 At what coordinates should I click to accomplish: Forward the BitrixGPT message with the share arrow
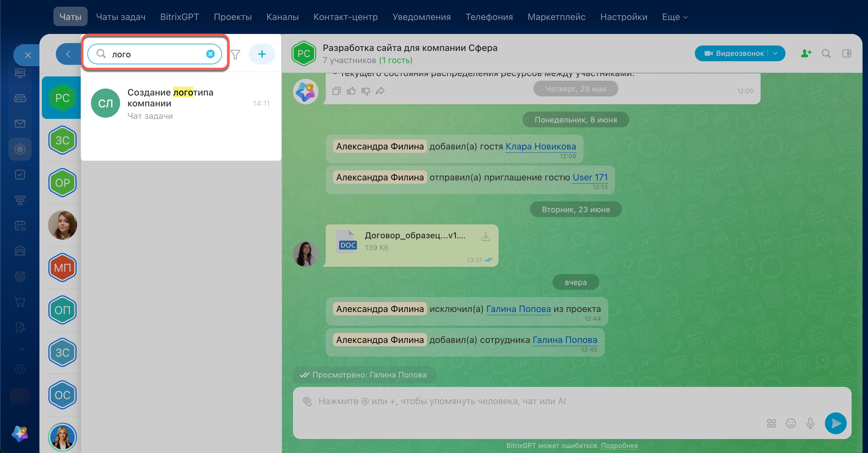point(380,91)
